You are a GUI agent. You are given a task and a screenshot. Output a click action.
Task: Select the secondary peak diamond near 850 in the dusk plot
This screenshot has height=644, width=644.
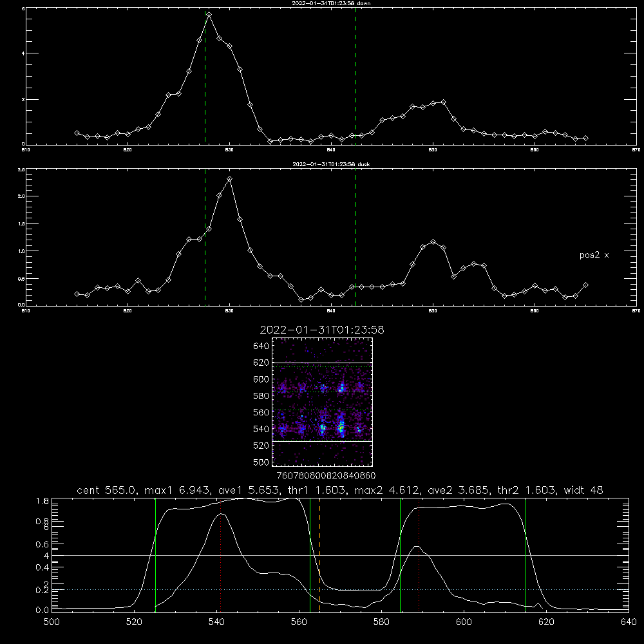[433, 242]
